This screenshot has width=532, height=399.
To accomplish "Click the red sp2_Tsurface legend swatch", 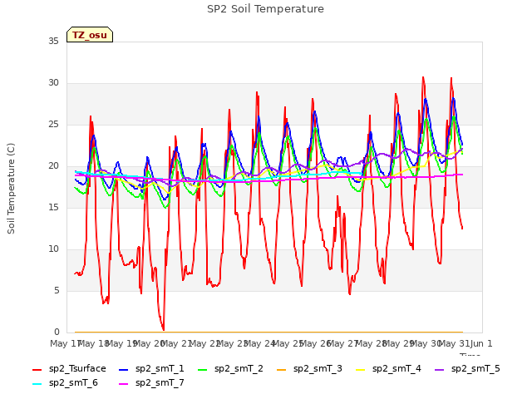I will [37, 369].
